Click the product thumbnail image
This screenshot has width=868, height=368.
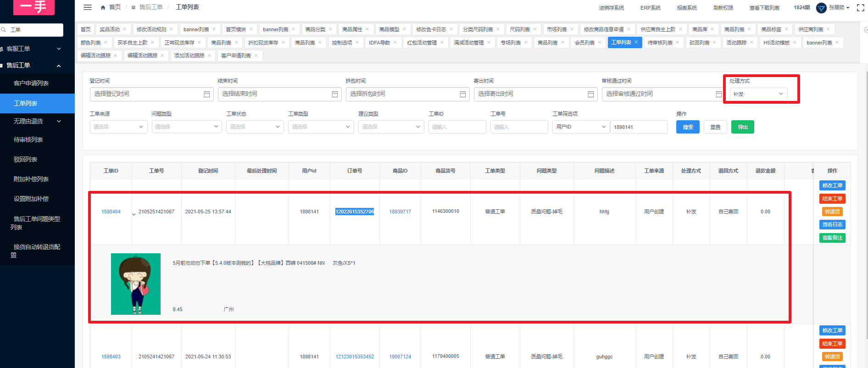[136, 284]
